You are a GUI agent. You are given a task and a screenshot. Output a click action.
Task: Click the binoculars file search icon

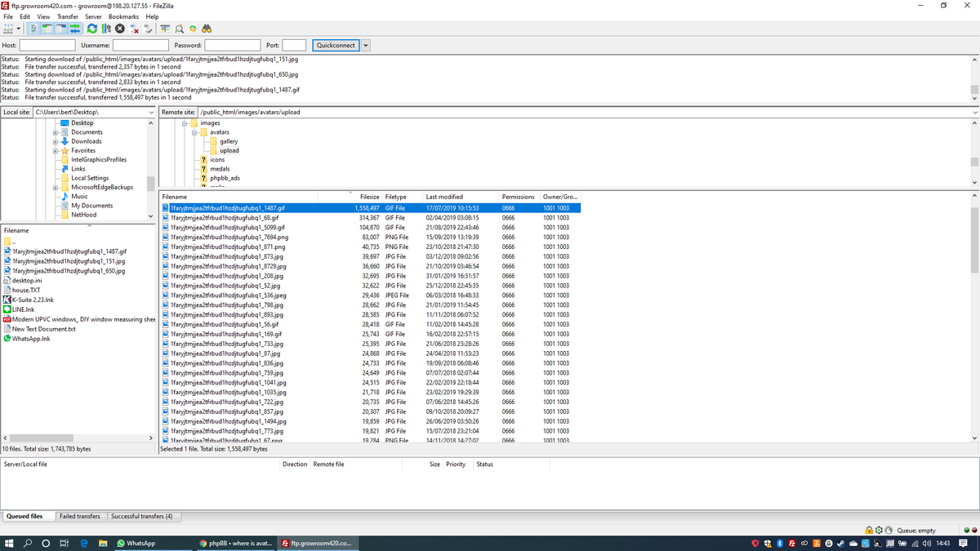(207, 28)
